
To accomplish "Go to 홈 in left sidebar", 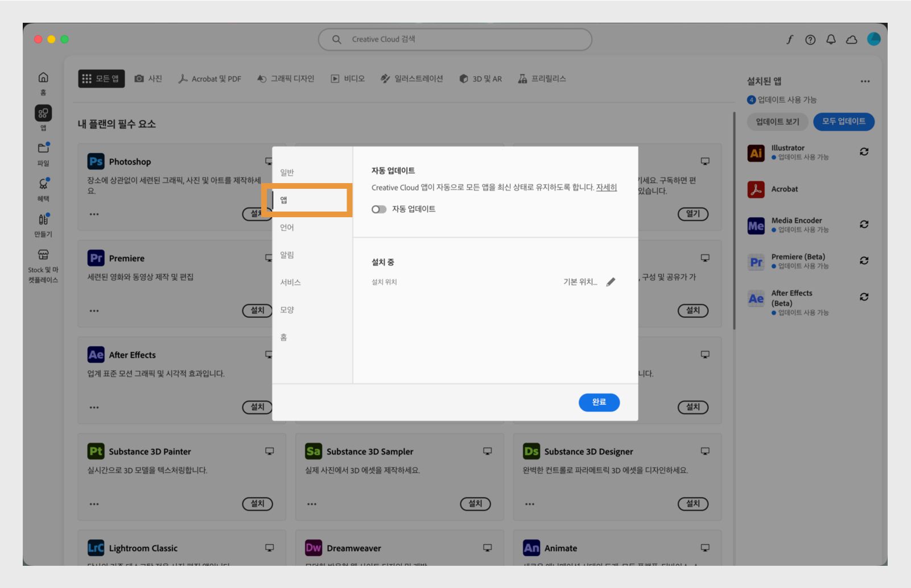I will 43,83.
